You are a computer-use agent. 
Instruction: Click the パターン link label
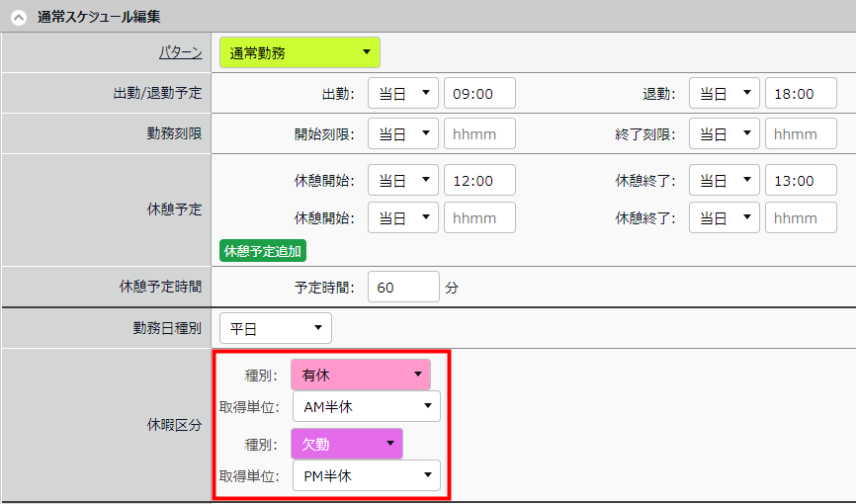click(180, 52)
